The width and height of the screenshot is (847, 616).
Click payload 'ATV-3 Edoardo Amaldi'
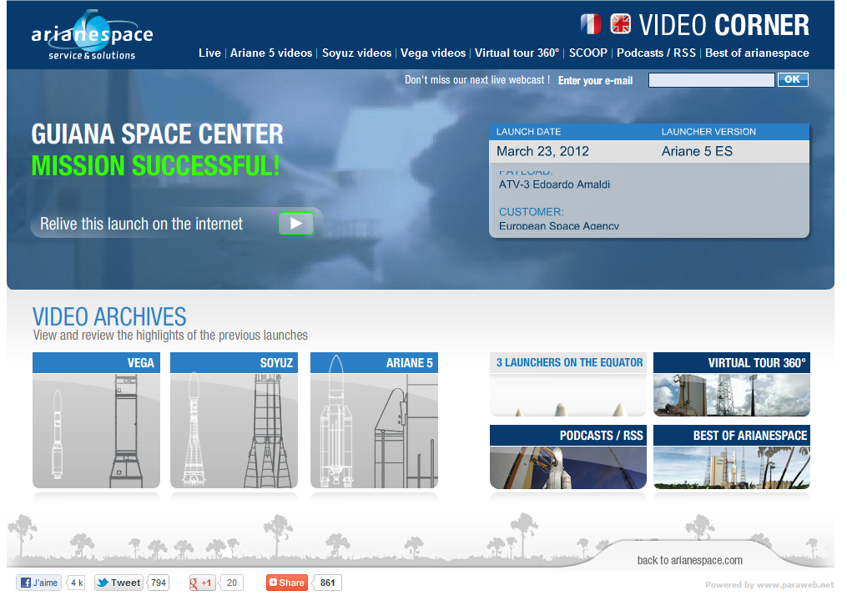click(x=554, y=184)
